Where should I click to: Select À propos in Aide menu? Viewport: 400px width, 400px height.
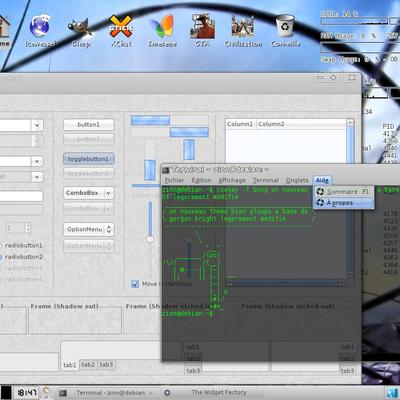343,203
